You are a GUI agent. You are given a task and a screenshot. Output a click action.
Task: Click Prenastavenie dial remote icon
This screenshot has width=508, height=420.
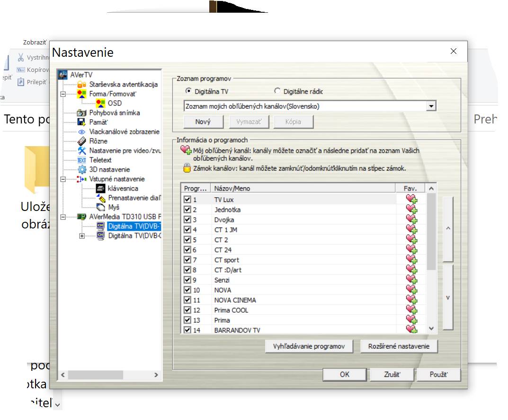coord(101,198)
